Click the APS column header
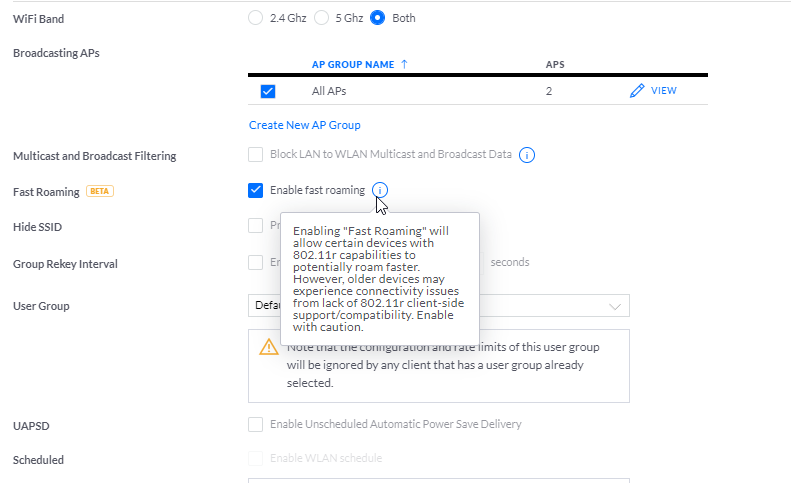The height and width of the screenshot is (483, 791). pos(555,64)
